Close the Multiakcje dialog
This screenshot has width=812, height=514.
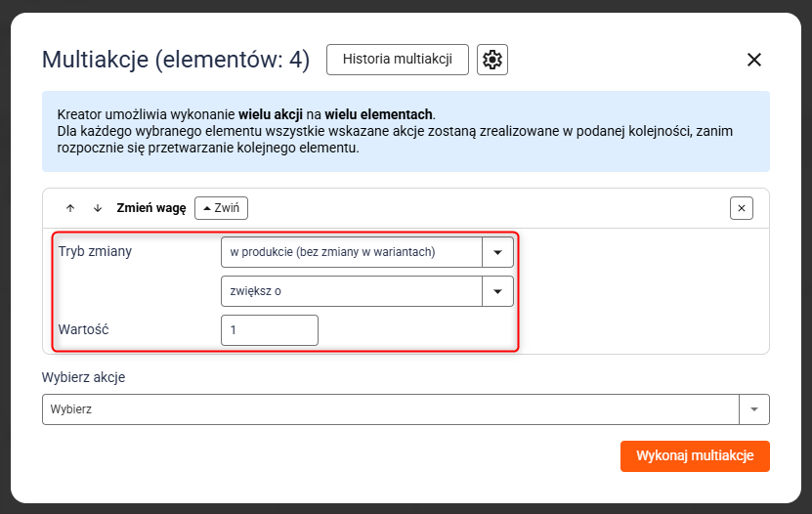click(753, 60)
